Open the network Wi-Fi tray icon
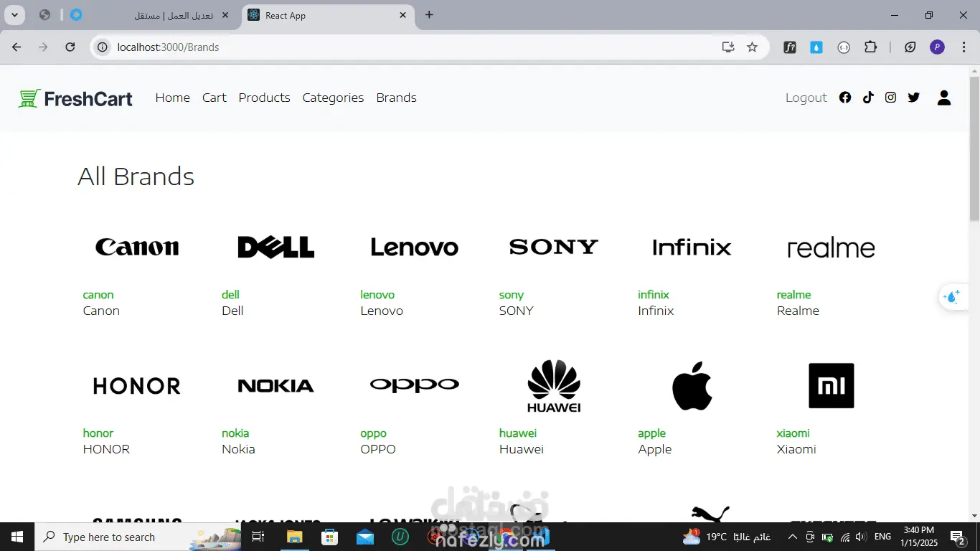The width and height of the screenshot is (980, 551). pos(845,537)
